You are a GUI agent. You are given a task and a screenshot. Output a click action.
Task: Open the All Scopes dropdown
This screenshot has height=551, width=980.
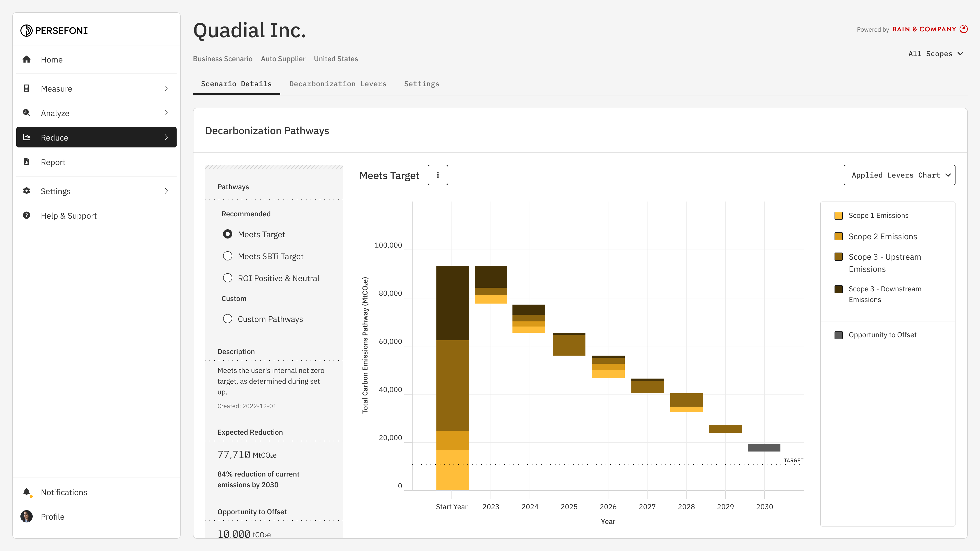[x=935, y=54]
